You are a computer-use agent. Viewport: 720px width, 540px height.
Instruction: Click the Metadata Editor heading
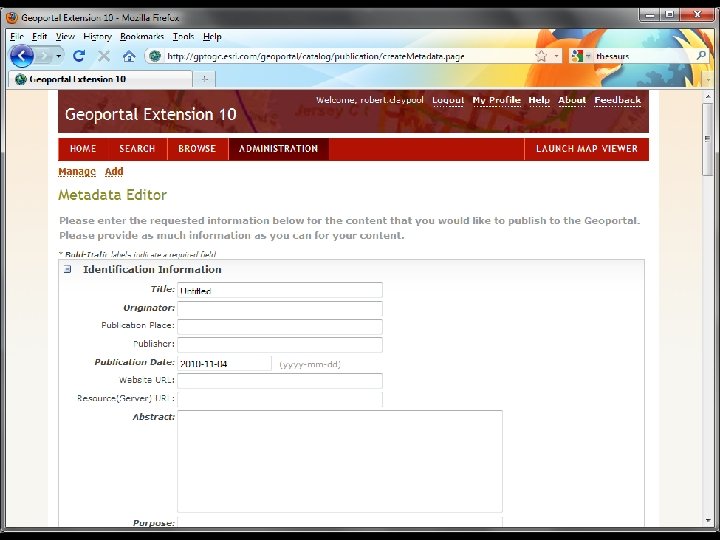click(112, 195)
